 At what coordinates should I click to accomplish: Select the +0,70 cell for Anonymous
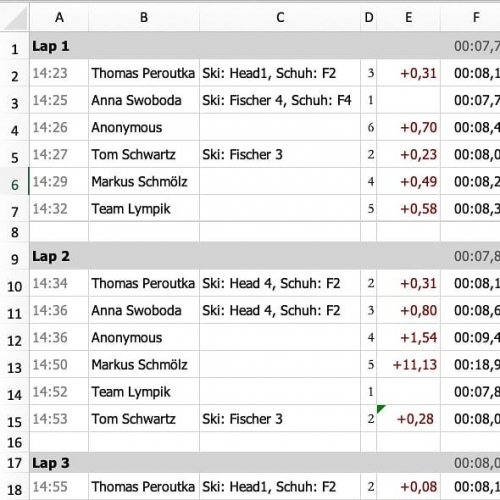(x=409, y=127)
